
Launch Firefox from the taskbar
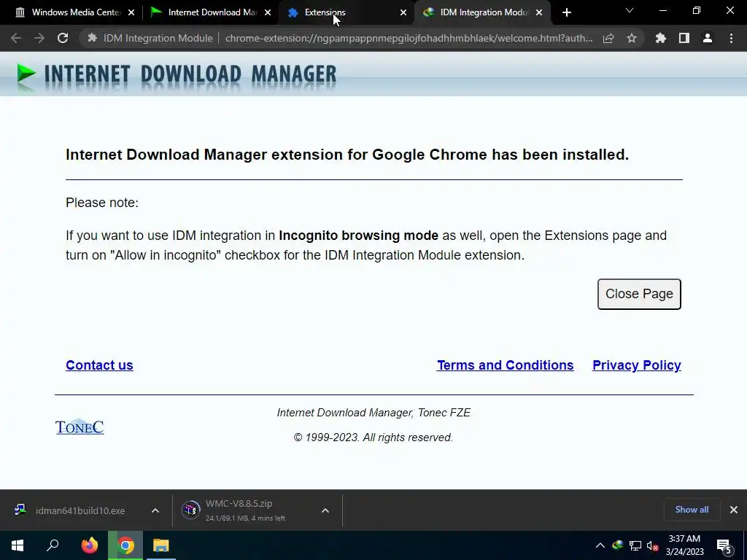click(x=90, y=545)
